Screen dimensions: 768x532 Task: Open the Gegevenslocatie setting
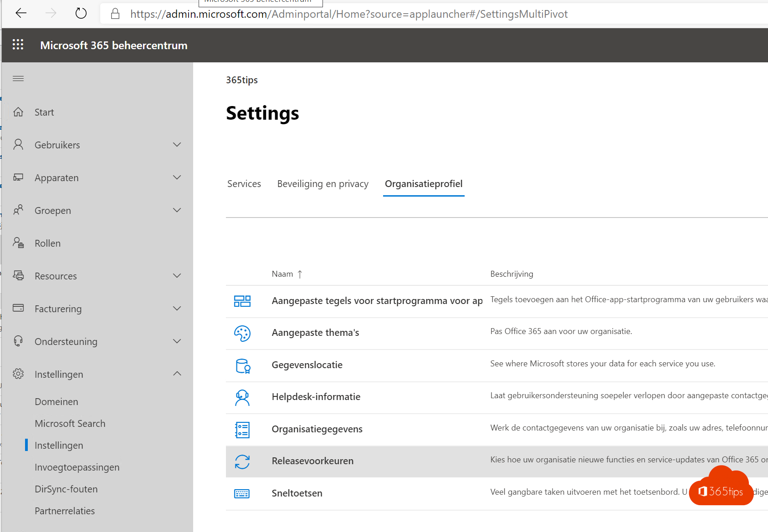tap(307, 365)
